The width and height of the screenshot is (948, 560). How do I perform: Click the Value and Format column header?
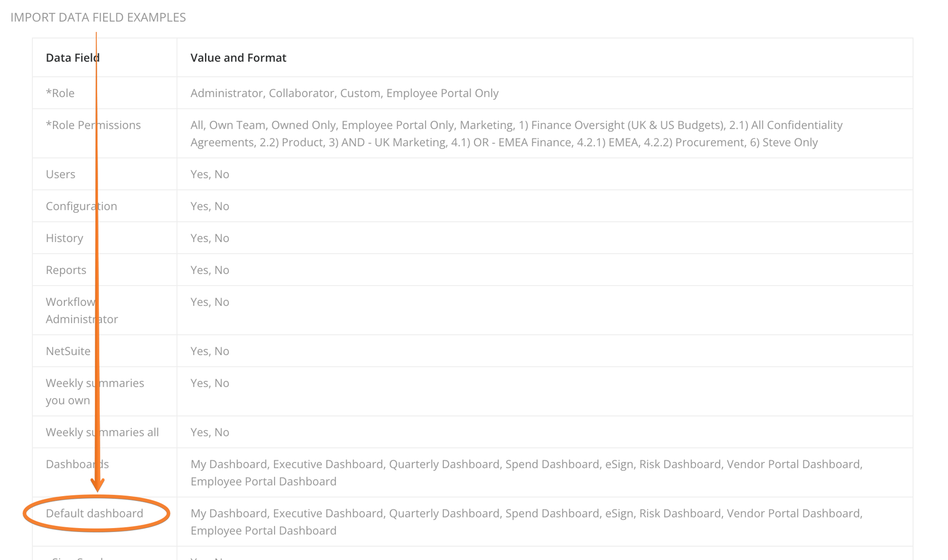[x=238, y=58]
